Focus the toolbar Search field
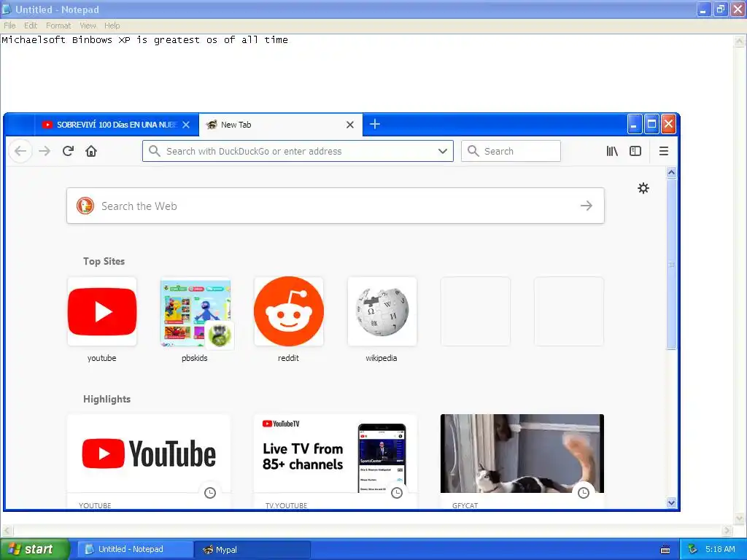The height and width of the screenshot is (560, 747). (x=511, y=152)
